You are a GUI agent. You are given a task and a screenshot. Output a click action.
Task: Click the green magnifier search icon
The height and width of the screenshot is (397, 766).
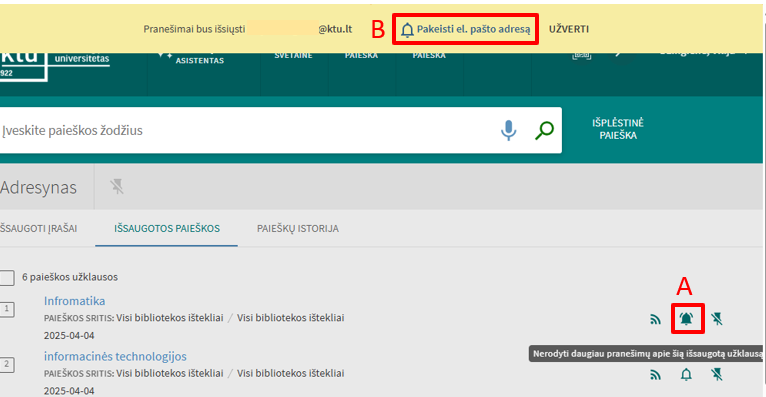(544, 130)
